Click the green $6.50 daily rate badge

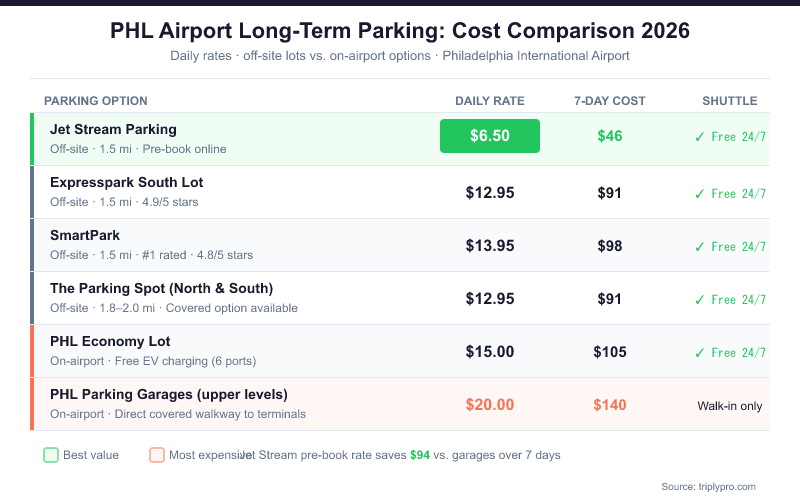click(490, 136)
